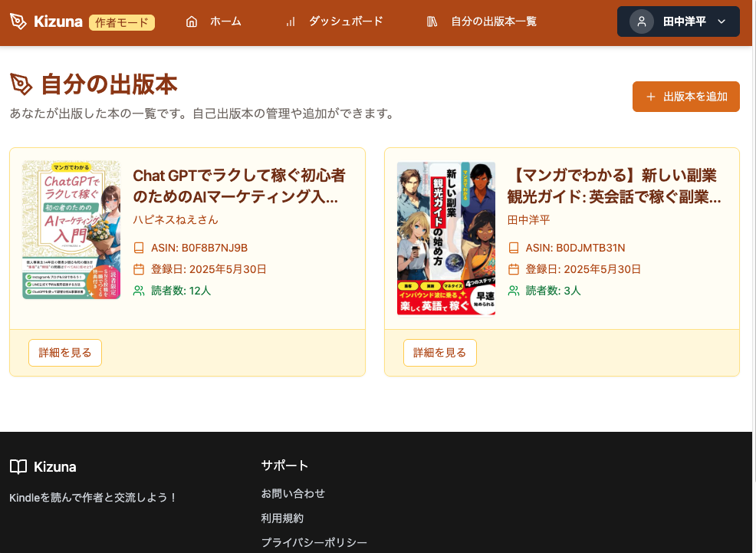The image size is (756, 553).
Task: Click the calendar icon in the 観光ガイド card
Action: [514, 269]
